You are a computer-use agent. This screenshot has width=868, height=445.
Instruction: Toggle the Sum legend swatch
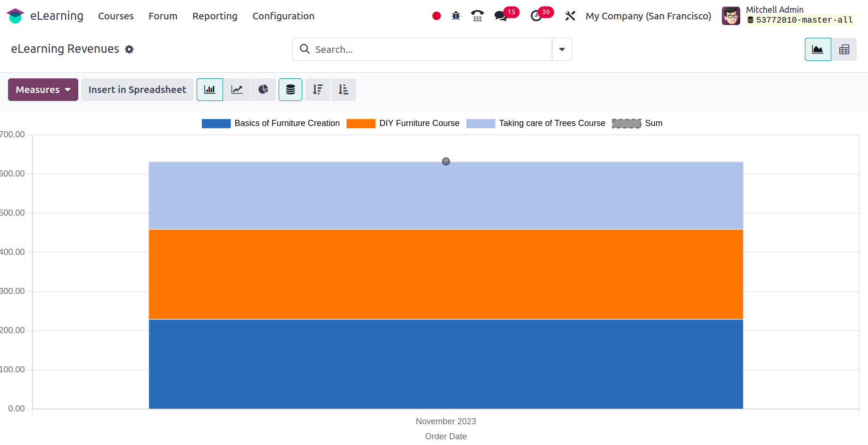[627, 123]
